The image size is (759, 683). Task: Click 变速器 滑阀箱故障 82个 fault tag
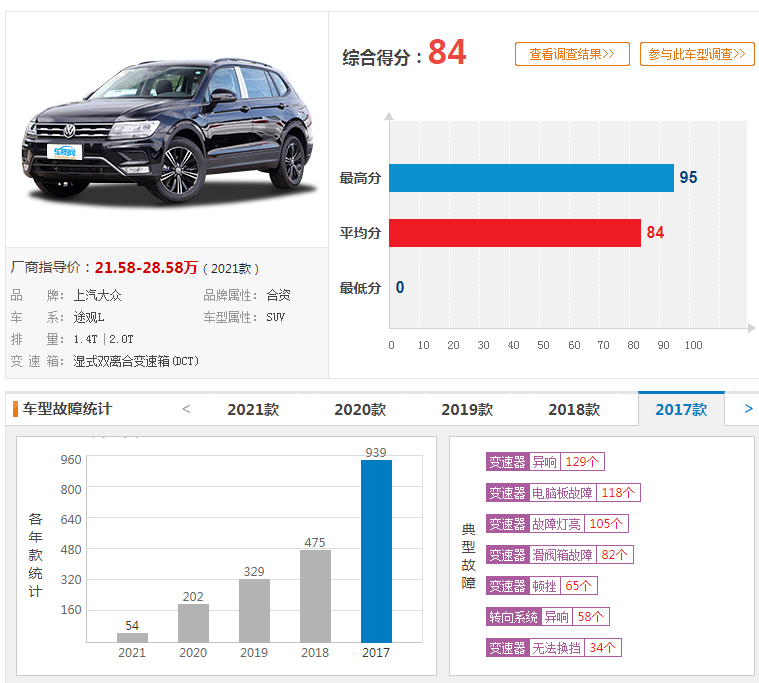tap(559, 555)
